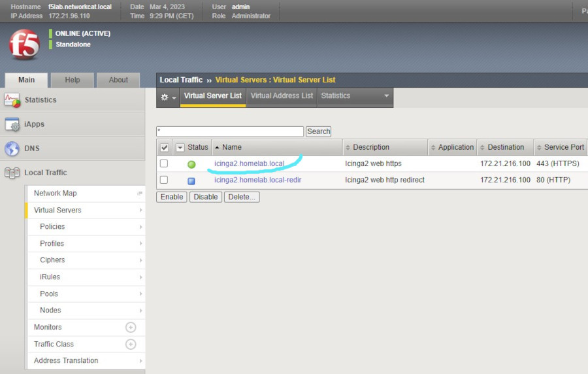Expand the Profiles submenu arrow
The width and height of the screenshot is (588, 374).
click(x=141, y=243)
